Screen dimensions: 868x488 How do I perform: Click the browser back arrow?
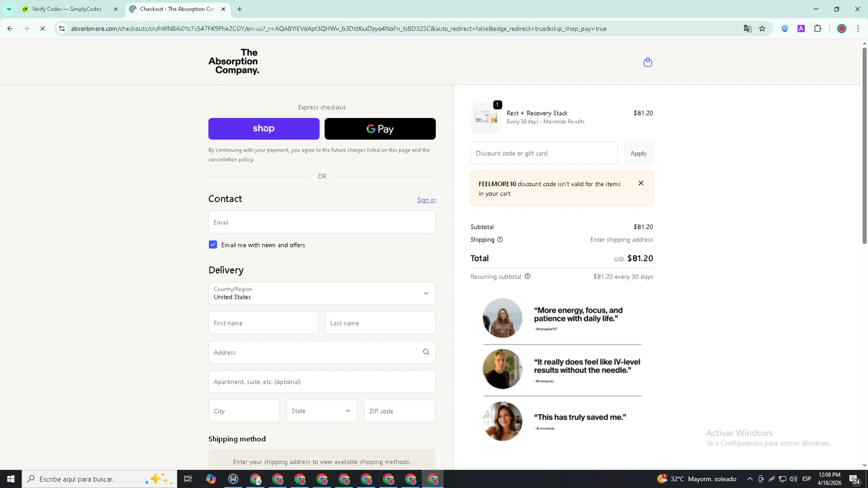[x=10, y=28]
